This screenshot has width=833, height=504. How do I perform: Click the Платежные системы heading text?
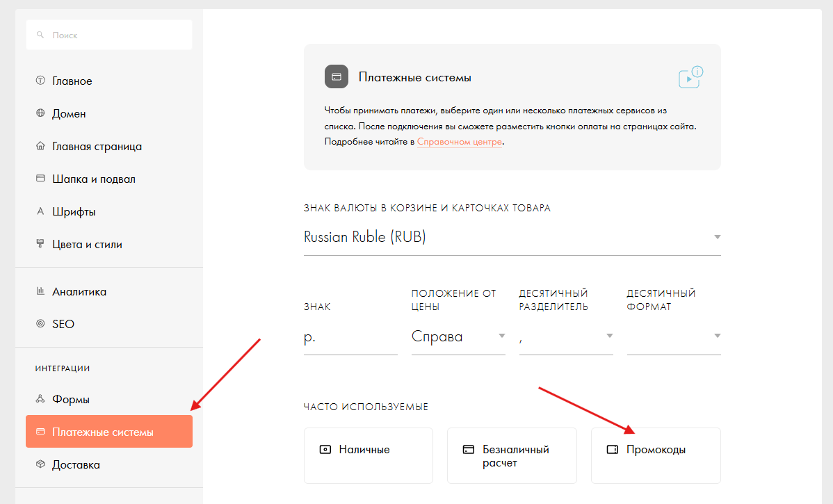point(415,78)
